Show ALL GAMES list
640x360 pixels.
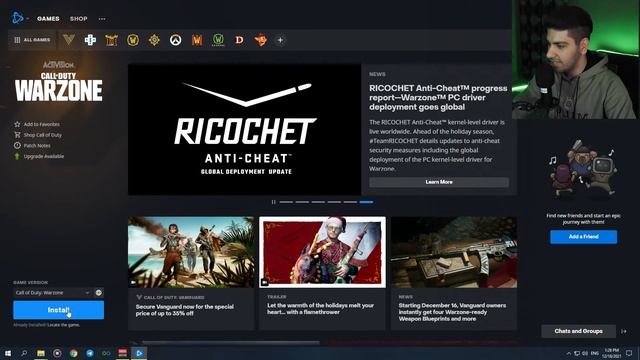click(32, 40)
